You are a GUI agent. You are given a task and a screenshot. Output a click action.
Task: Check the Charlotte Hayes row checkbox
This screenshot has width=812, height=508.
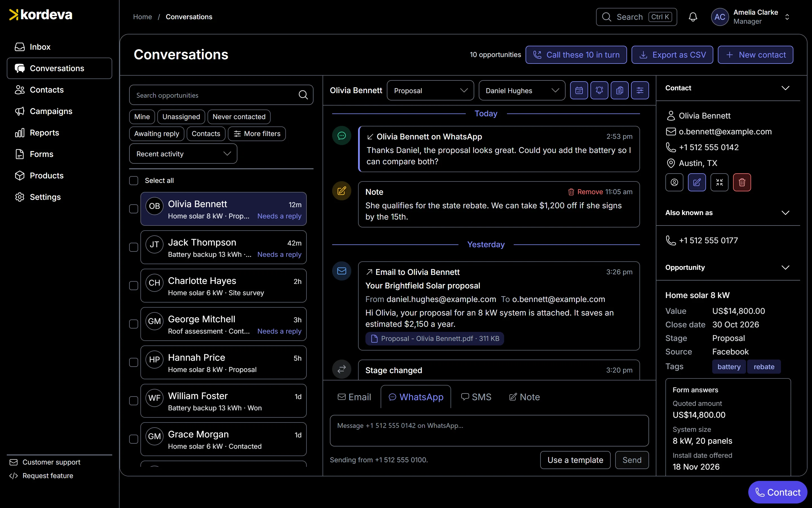coord(134,285)
